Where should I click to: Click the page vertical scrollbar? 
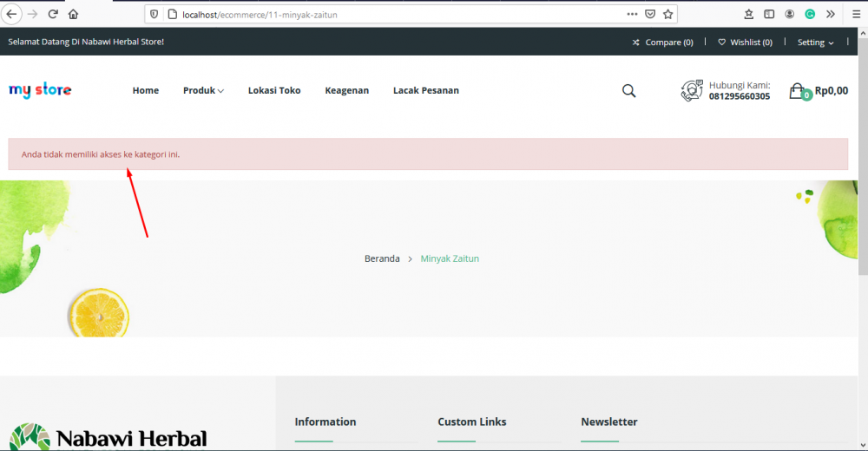pos(863,157)
